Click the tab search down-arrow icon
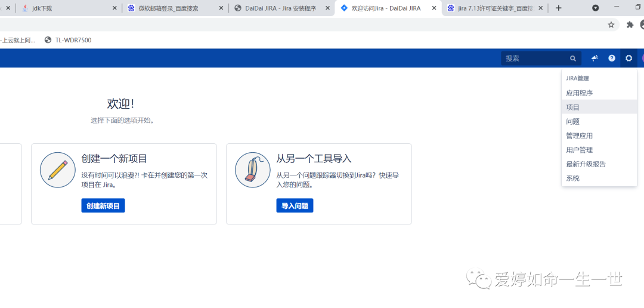 tap(595, 8)
